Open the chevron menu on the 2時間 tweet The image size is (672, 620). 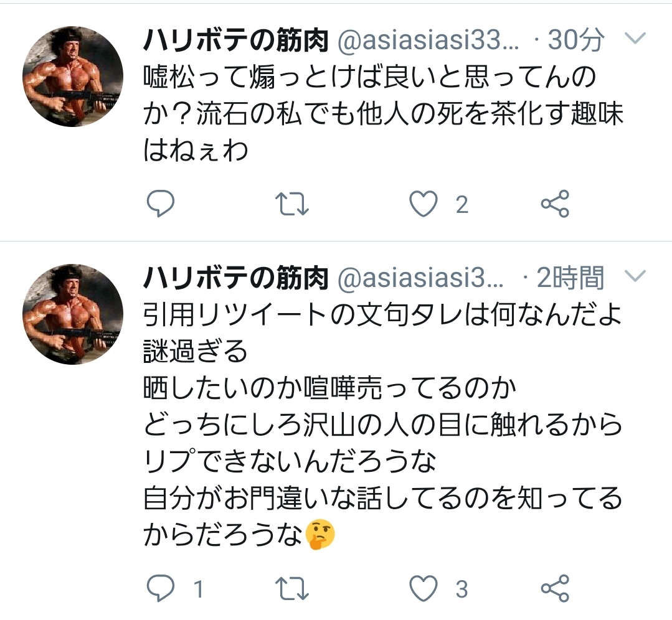(635, 276)
